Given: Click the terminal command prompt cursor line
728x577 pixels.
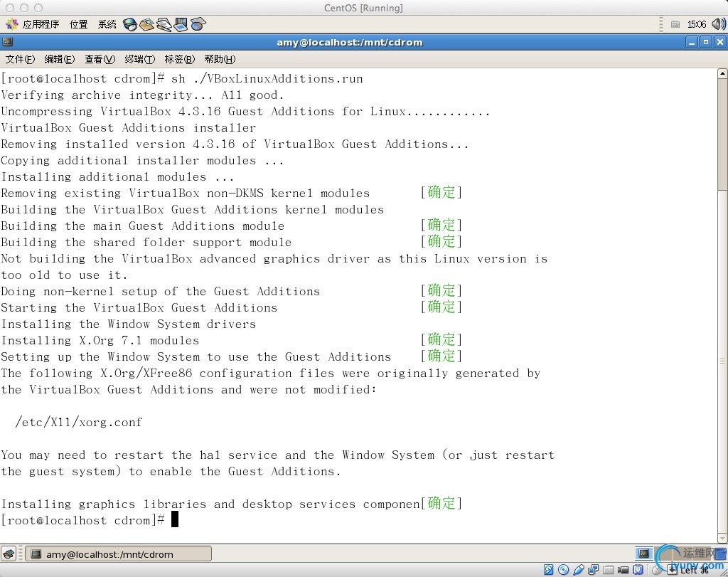Looking at the screenshot, I should point(90,520).
